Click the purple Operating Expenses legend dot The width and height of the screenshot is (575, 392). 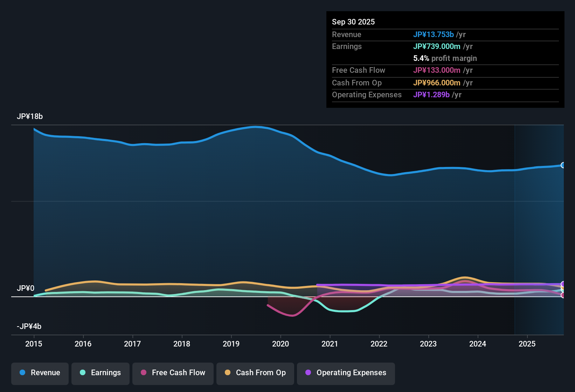pos(308,373)
